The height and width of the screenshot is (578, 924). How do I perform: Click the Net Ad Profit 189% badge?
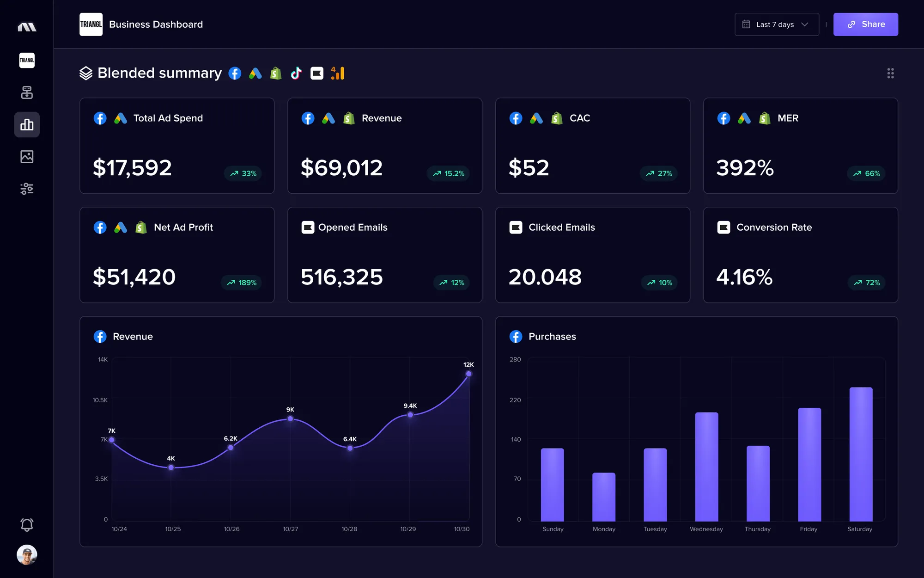pyautogui.click(x=242, y=283)
